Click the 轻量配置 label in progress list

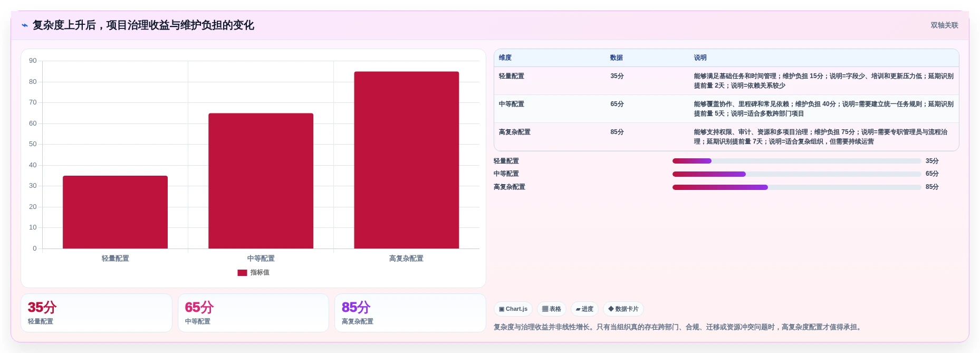tap(506, 161)
